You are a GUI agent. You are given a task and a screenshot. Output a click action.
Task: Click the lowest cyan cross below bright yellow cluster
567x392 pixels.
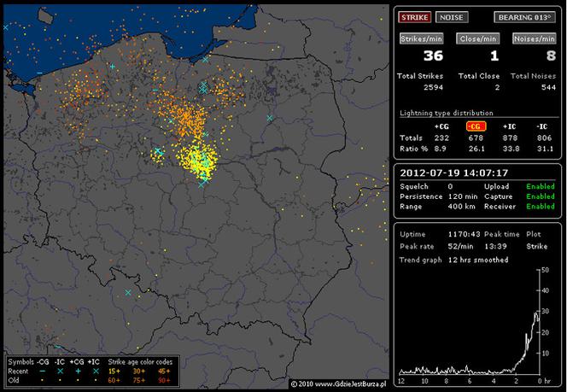(x=202, y=184)
